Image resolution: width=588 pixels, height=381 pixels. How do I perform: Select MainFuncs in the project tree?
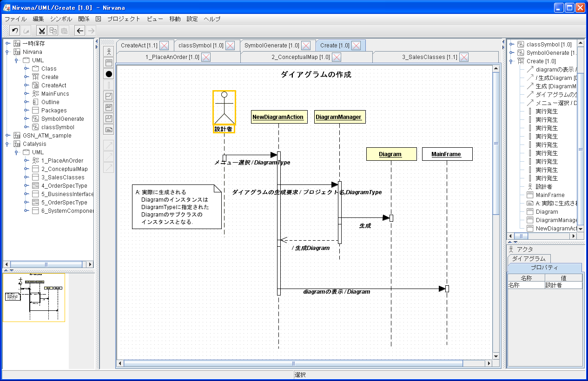coord(55,94)
